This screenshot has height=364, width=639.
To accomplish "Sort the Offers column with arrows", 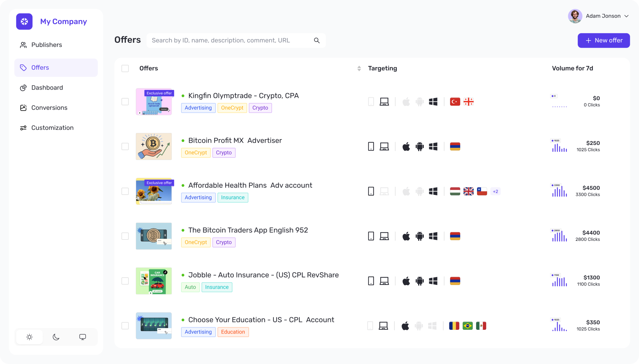I will (x=359, y=69).
